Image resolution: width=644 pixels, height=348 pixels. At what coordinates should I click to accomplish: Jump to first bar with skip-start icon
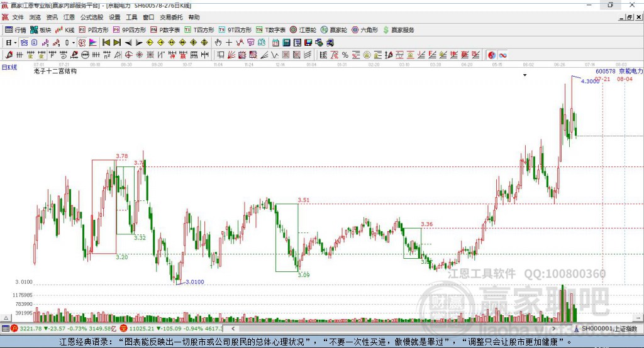106,43
